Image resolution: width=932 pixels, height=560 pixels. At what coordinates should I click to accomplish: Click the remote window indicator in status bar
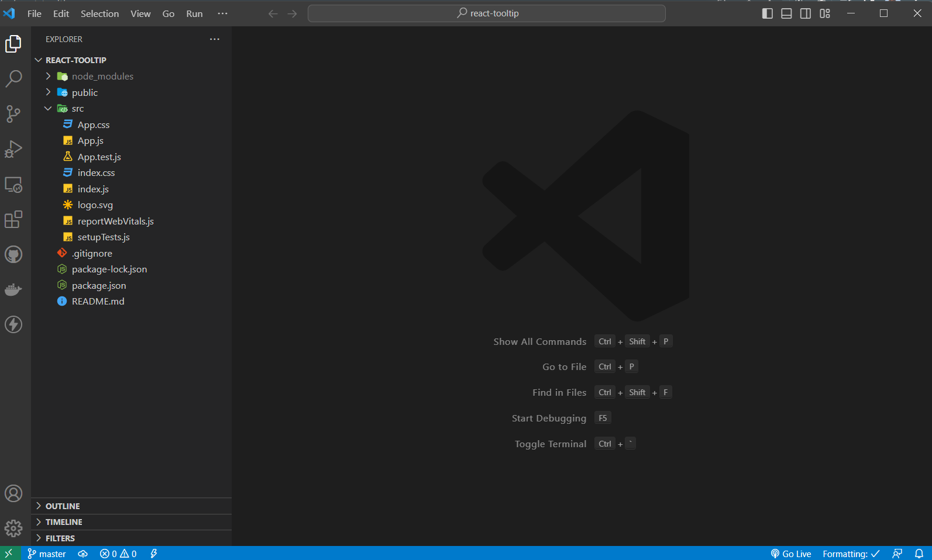(9, 554)
